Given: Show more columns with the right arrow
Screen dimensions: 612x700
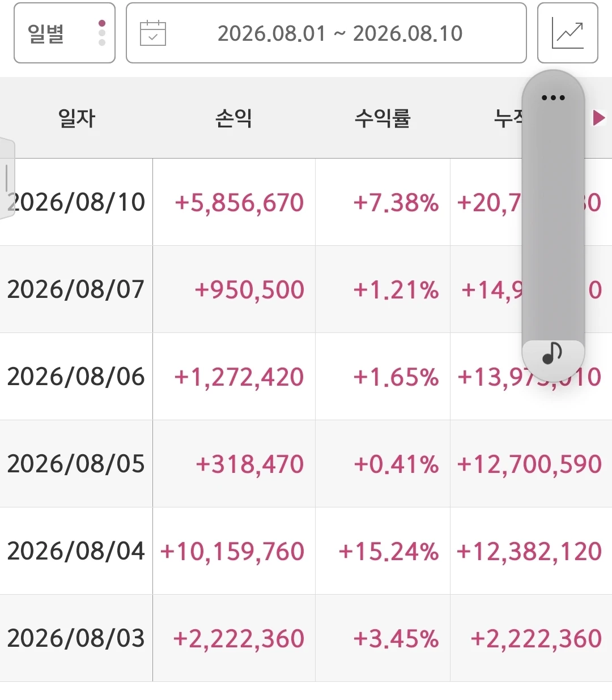Looking at the screenshot, I should pyautogui.click(x=599, y=118).
